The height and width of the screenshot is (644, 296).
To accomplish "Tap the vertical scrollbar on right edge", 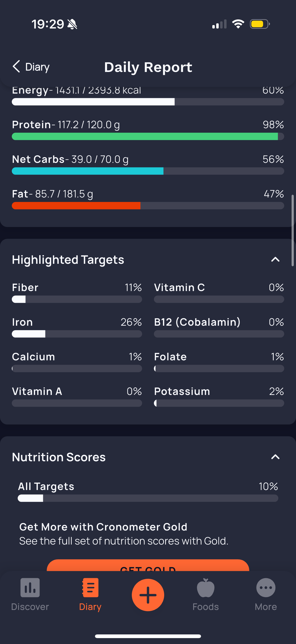I will (293, 230).
